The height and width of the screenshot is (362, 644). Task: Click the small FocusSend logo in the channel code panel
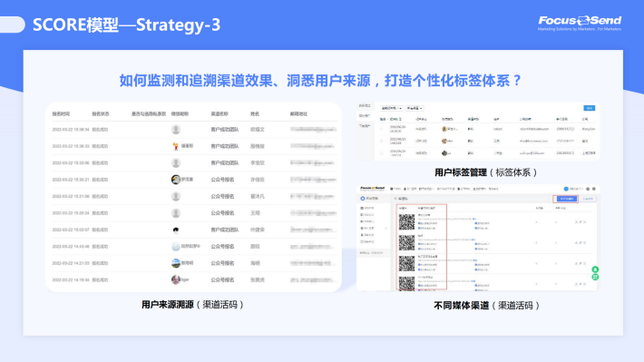coord(372,188)
